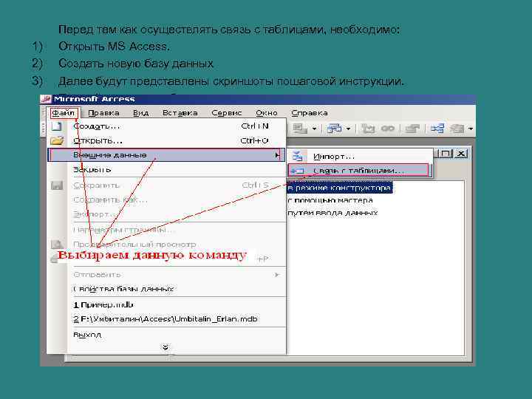532x399 pixels.
Task: Expand the Отправить submenu
Action: coord(166,274)
